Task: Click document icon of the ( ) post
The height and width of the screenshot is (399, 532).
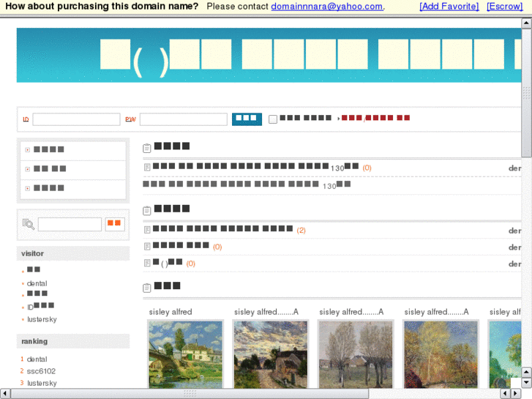Action: (x=147, y=263)
